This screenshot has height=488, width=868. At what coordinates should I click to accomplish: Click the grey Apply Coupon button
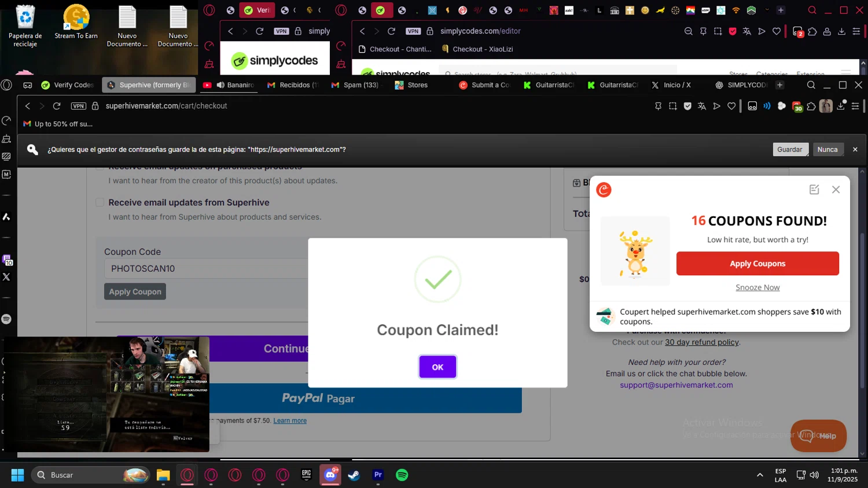[x=135, y=291]
